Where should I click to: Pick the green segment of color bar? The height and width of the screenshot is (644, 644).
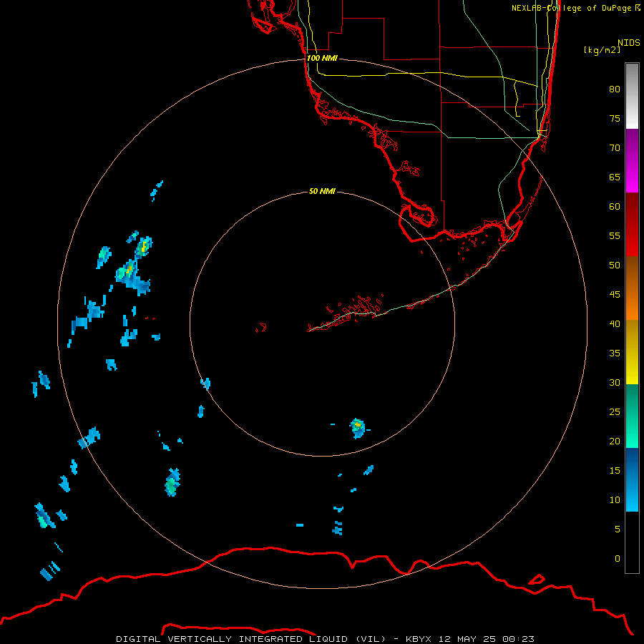632,416
